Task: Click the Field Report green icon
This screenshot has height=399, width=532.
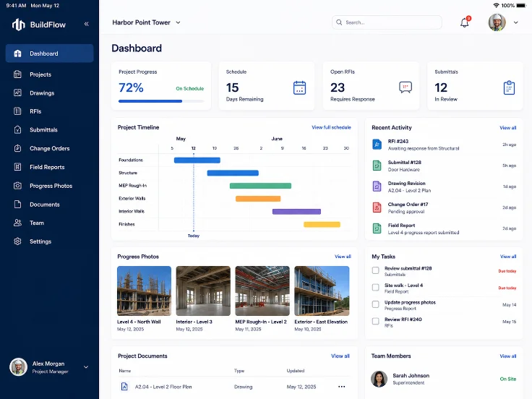Action: coord(377,228)
